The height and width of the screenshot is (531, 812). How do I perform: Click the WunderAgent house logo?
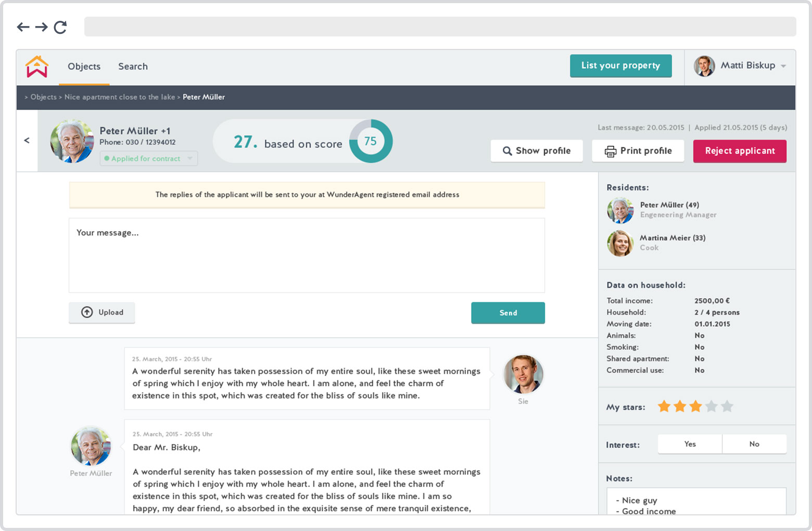pyautogui.click(x=37, y=67)
